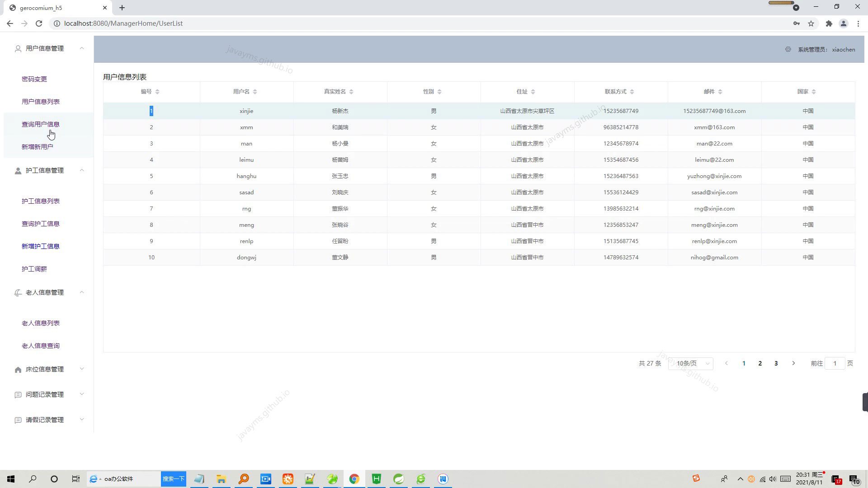Screen dimensions: 868x488
Task: Launch HBuilder from the taskbar
Action: pos(376,479)
